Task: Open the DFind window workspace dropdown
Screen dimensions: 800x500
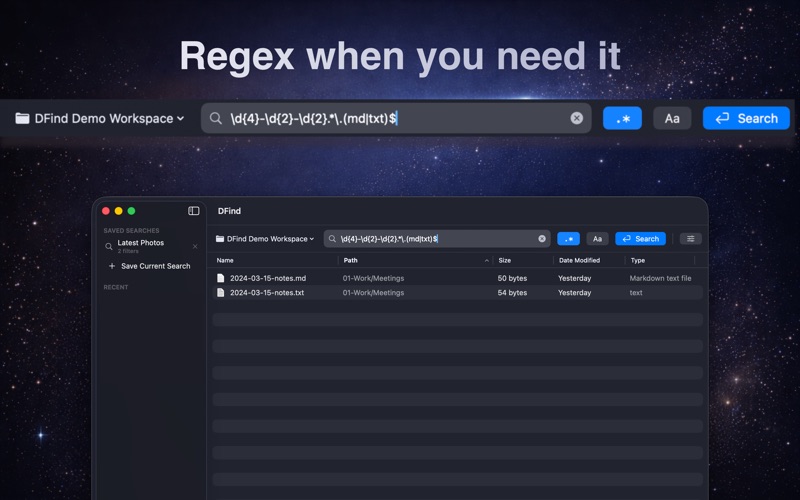Action: pos(265,239)
